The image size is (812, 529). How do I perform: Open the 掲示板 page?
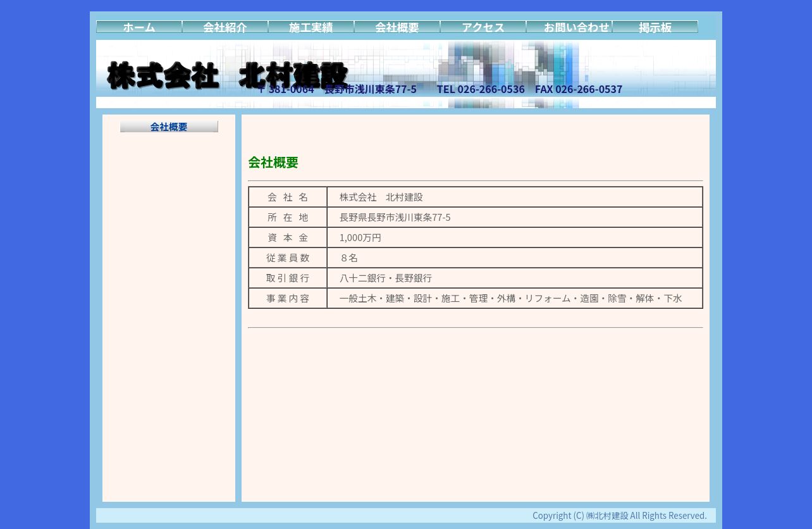(x=655, y=27)
